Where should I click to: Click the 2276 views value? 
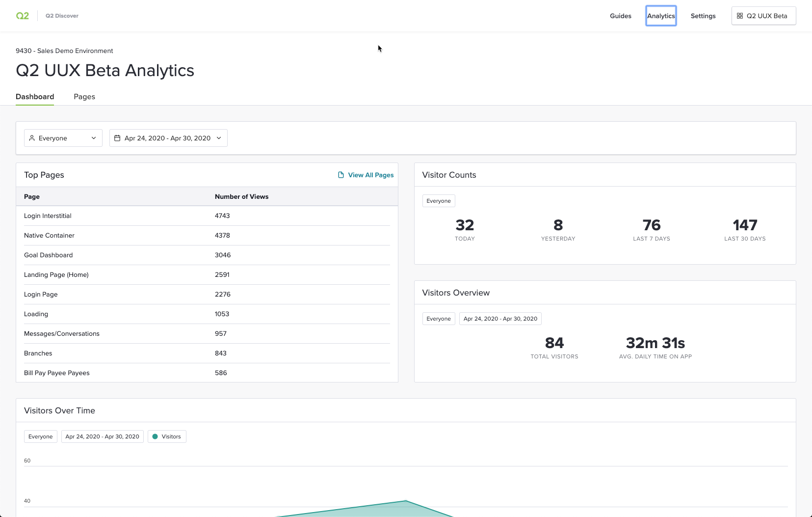[223, 295]
